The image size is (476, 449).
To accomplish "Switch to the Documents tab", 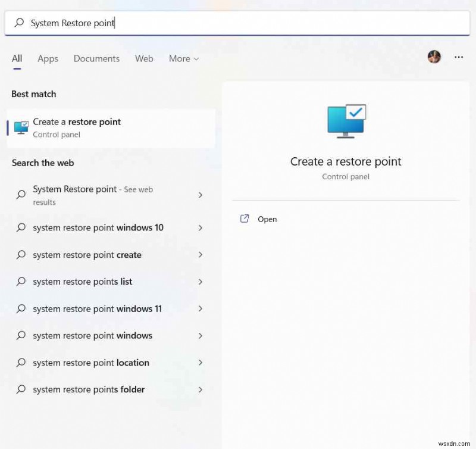I will [x=96, y=58].
